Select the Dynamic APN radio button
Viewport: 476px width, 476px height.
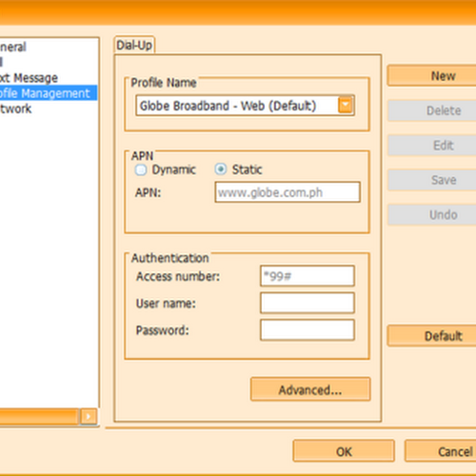pyautogui.click(x=141, y=169)
